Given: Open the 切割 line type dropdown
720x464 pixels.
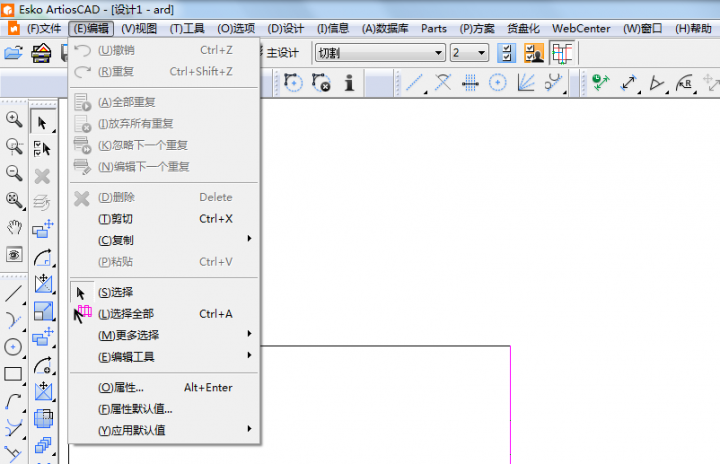Looking at the screenshot, I should point(381,53).
